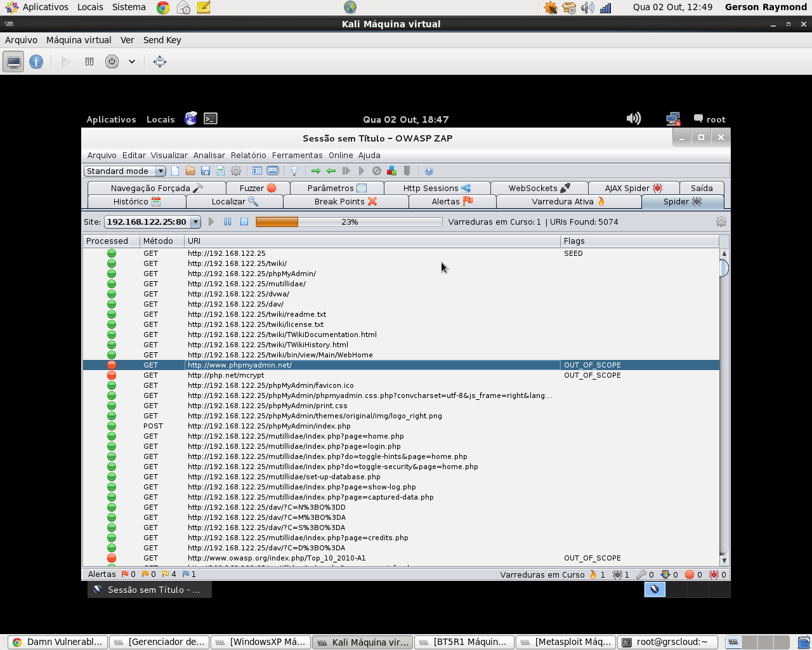Click the gray Continue play icon

pos(362,171)
